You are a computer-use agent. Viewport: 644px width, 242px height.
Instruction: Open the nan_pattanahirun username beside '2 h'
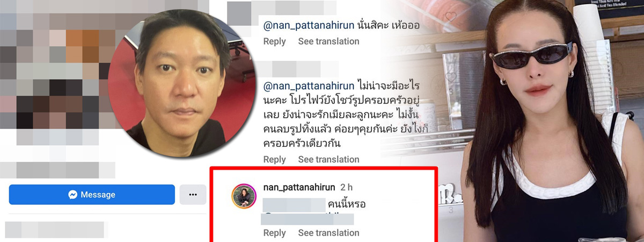coord(299,187)
